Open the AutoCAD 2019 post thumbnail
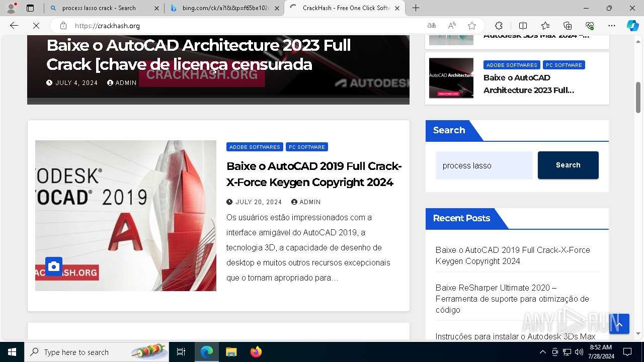This screenshot has height=362, width=644. (x=126, y=216)
